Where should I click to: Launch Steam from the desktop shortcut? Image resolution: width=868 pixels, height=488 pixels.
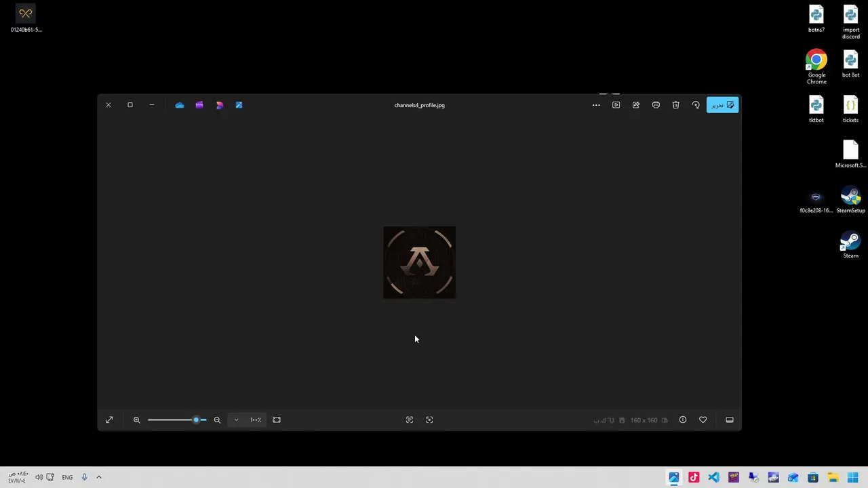pyautogui.click(x=851, y=245)
